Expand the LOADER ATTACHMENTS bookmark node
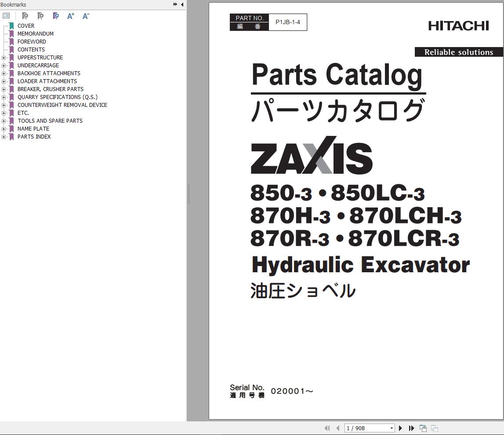Image resolution: width=504 pixels, height=435 pixels. point(4,81)
